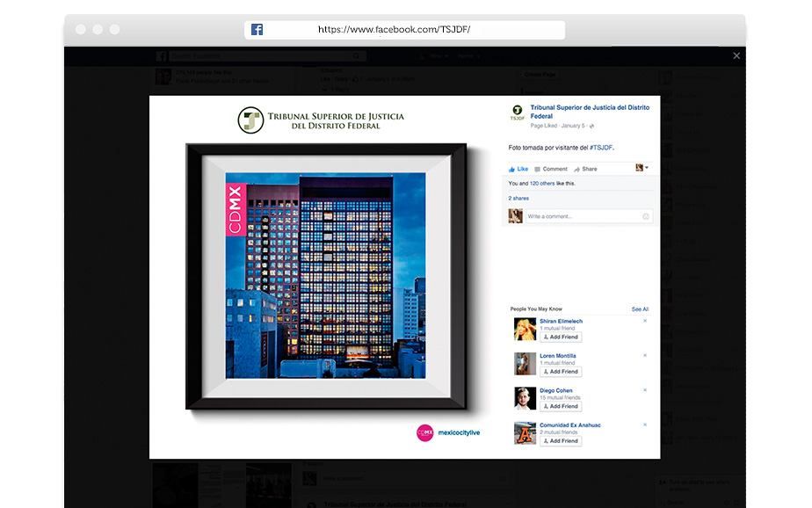The height and width of the screenshot is (508, 812).
Task: Click the framed building photo
Action: (326, 276)
